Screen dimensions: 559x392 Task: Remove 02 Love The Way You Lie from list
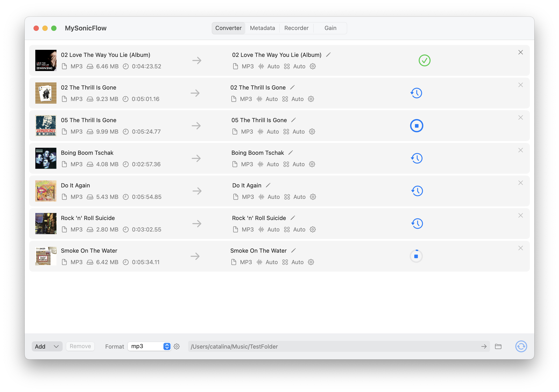[521, 52]
